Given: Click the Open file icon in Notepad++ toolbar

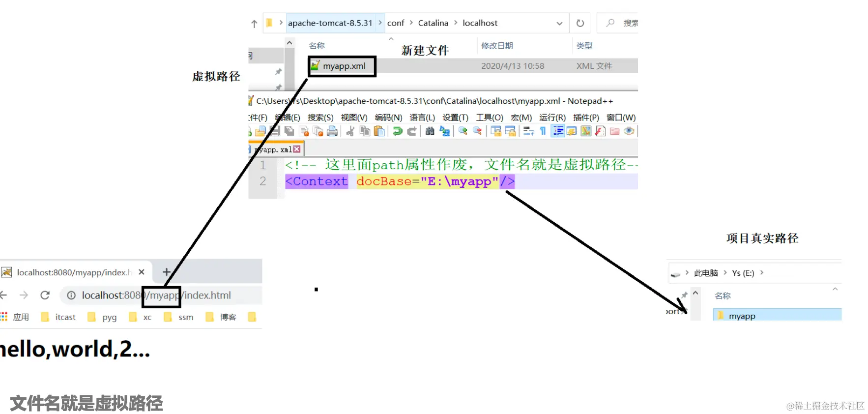Looking at the screenshot, I should [x=260, y=131].
